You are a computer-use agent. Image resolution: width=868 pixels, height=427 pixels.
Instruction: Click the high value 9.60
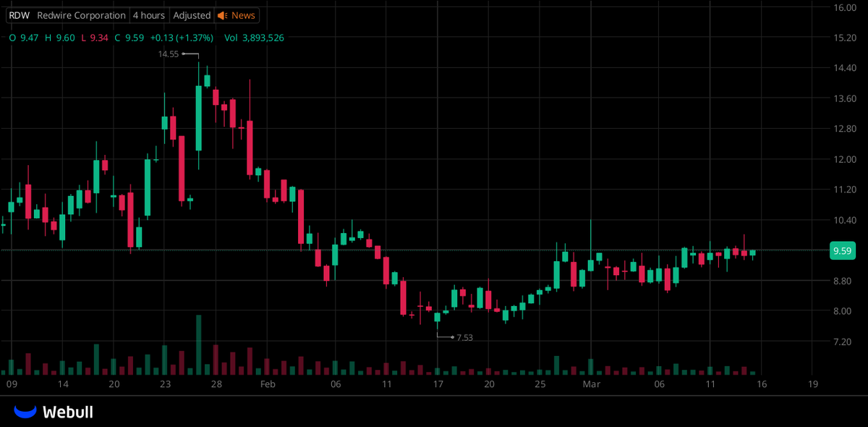(65, 38)
